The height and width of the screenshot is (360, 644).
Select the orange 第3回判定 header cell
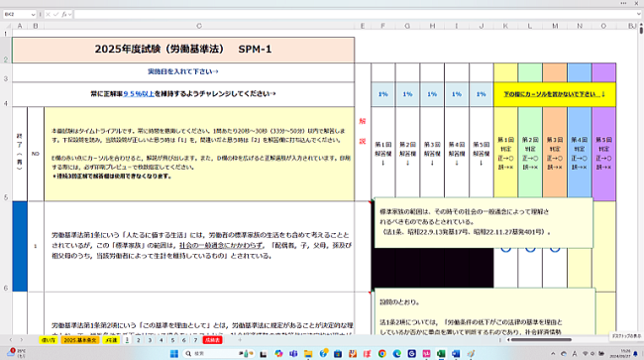pyautogui.click(x=555, y=154)
